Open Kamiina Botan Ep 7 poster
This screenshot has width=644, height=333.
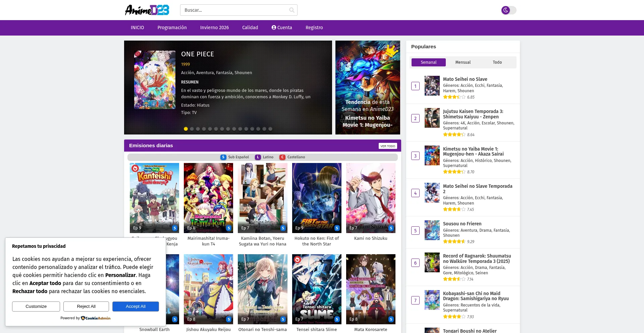[x=263, y=198]
